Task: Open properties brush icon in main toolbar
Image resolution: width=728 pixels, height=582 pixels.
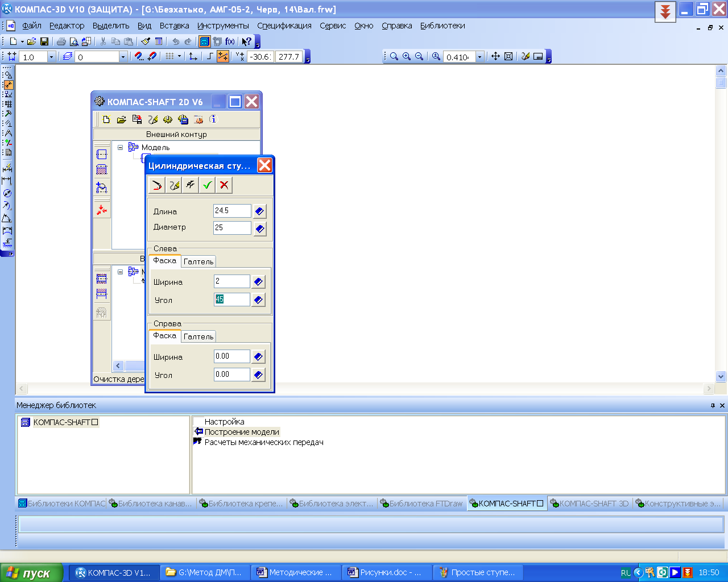Action: tap(146, 41)
